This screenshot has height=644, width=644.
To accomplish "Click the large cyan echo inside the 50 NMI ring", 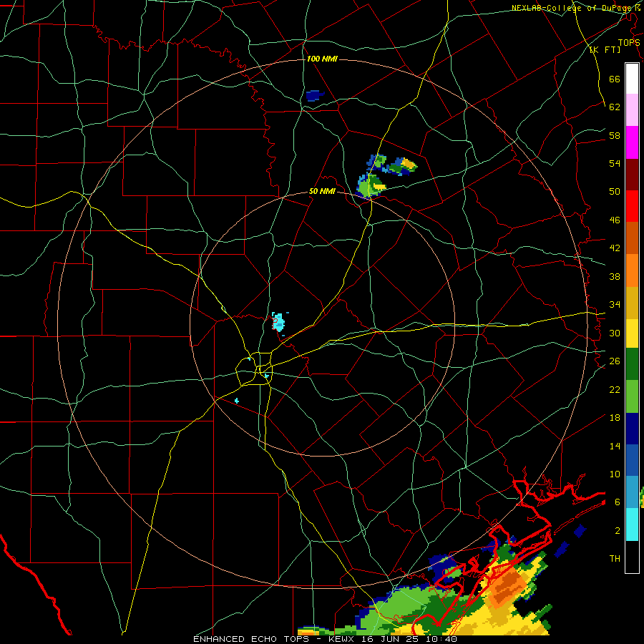I will (278, 321).
